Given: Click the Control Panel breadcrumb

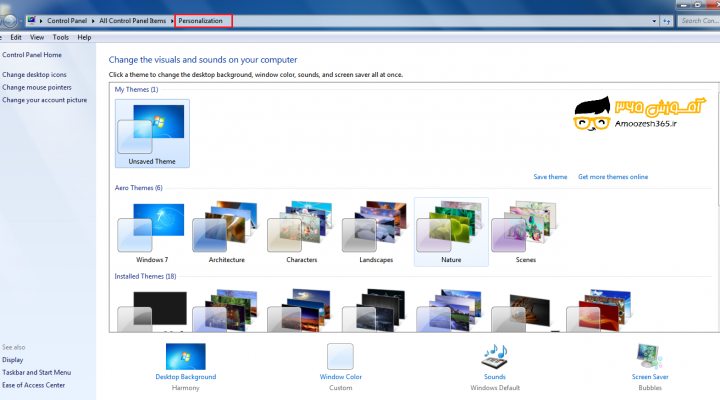Looking at the screenshot, I should [x=67, y=21].
